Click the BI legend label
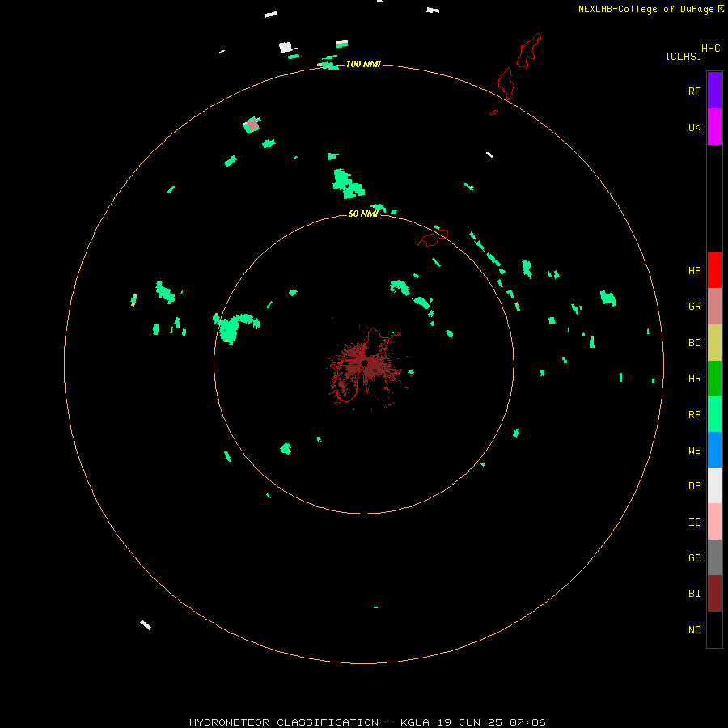Screen dimensions: 728x728 click(x=694, y=594)
